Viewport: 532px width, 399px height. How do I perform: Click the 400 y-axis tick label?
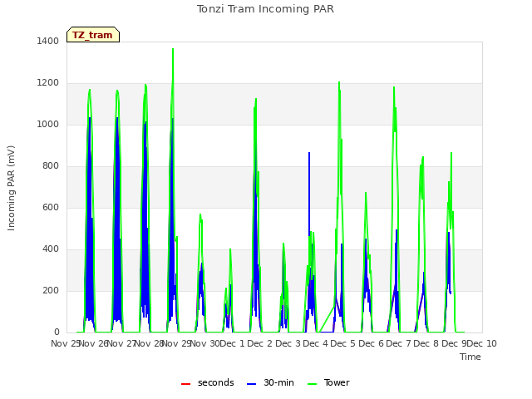[51, 249]
